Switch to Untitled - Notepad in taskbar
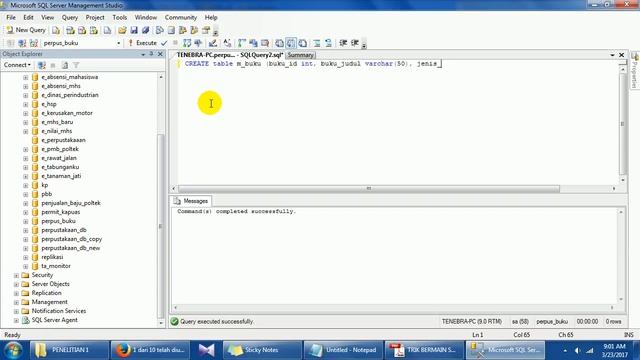 click(343, 350)
